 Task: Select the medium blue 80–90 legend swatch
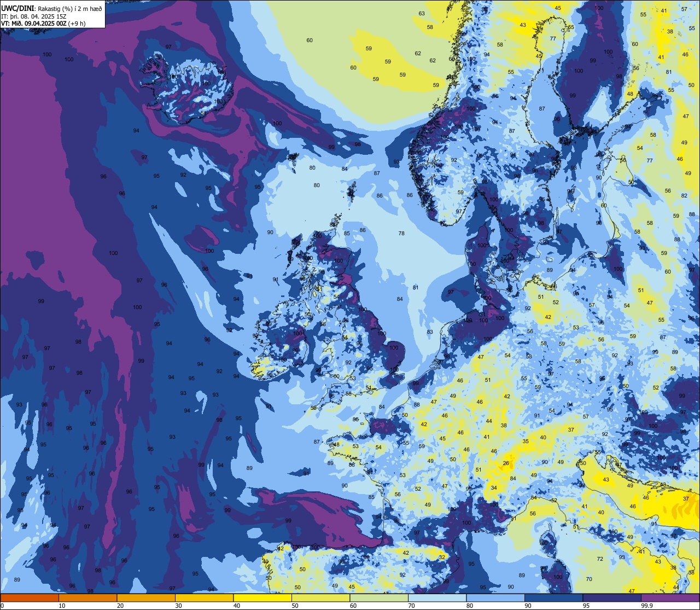(x=495, y=597)
